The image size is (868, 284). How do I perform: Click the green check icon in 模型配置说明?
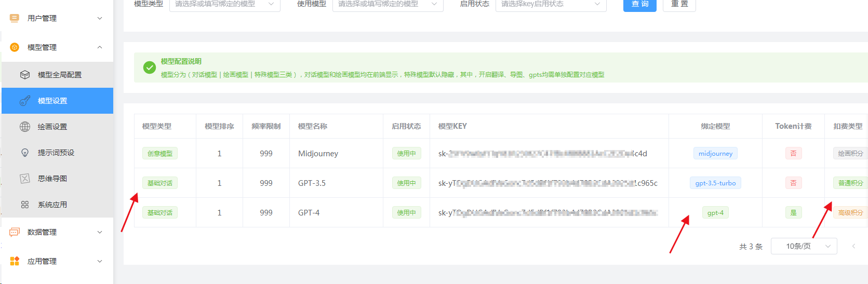pos(150,67)
